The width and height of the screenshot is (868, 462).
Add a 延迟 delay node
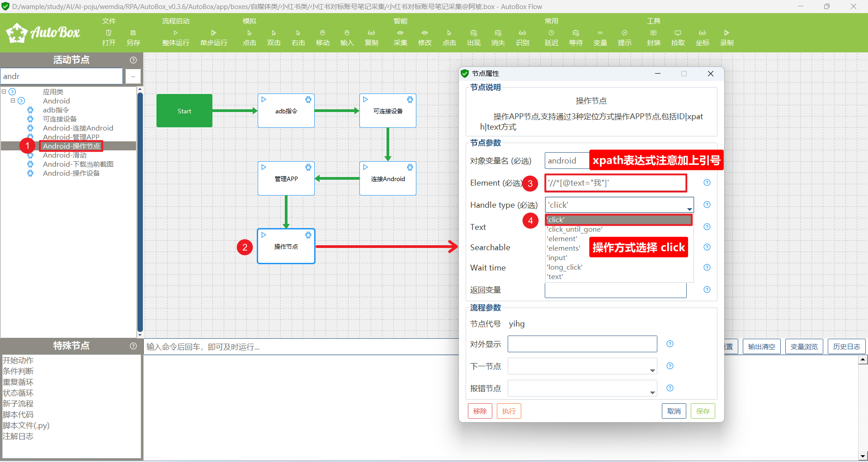[x=551, y=38]
